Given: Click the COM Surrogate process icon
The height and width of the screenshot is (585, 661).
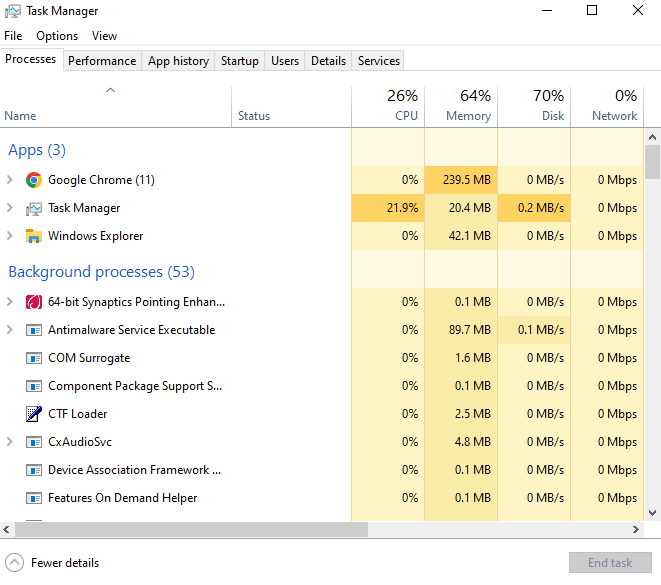Looking at the screenshot, I should (x=33, y=358).
